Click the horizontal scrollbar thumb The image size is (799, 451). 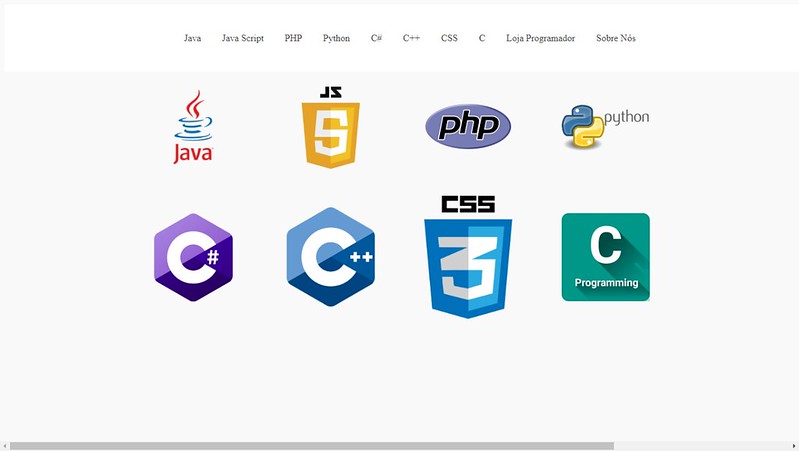311,445
